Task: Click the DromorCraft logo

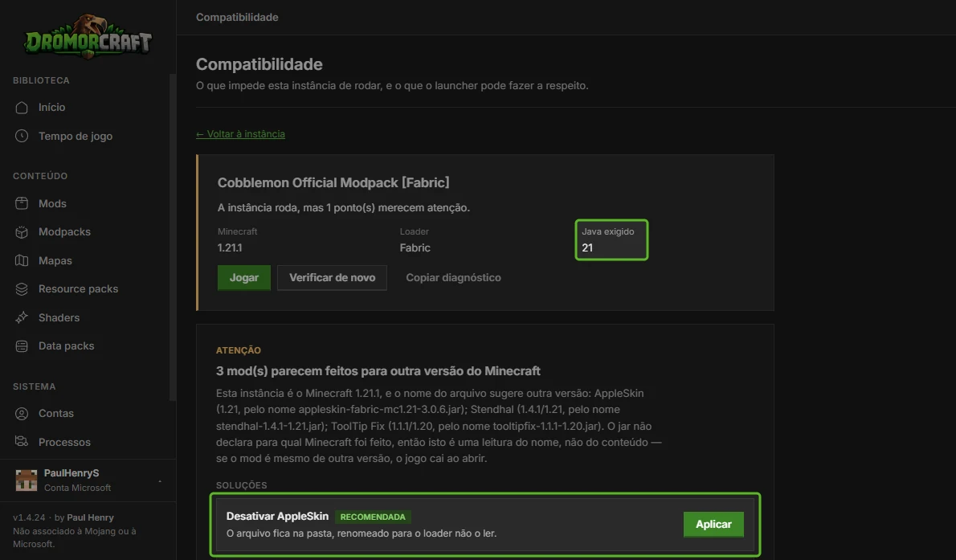Action: (88, 37)
